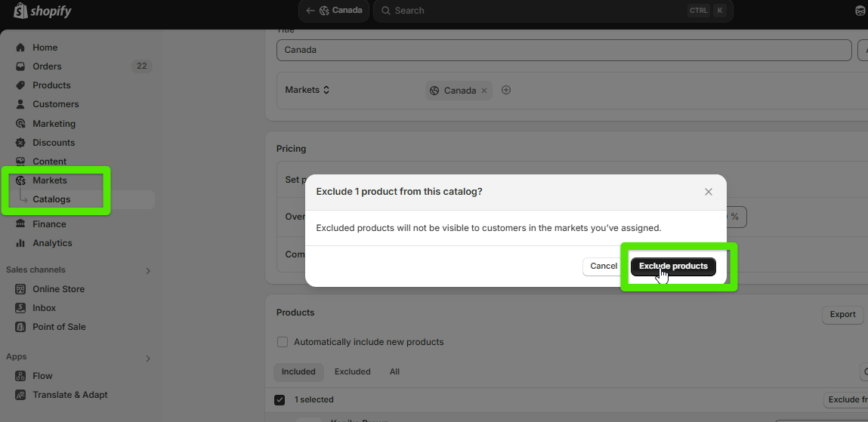
Task: Uncheck the 1 selected checkbox
Action: (280, 399)
